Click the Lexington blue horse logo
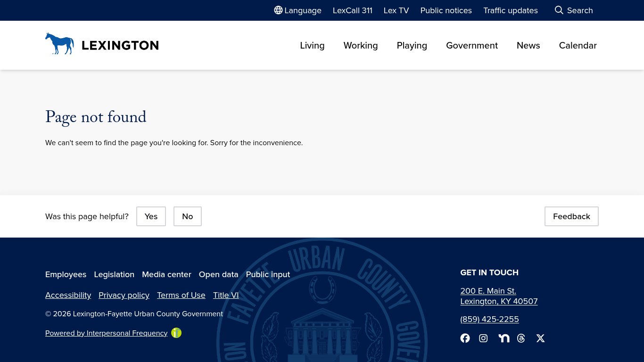Image resolution: width=644 pixels, height=362 pixels. 59,43
